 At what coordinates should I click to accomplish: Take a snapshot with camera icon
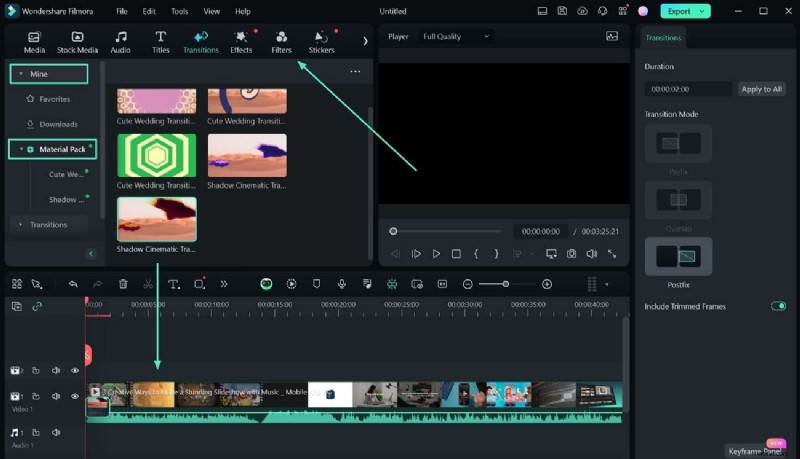point(571,253)
